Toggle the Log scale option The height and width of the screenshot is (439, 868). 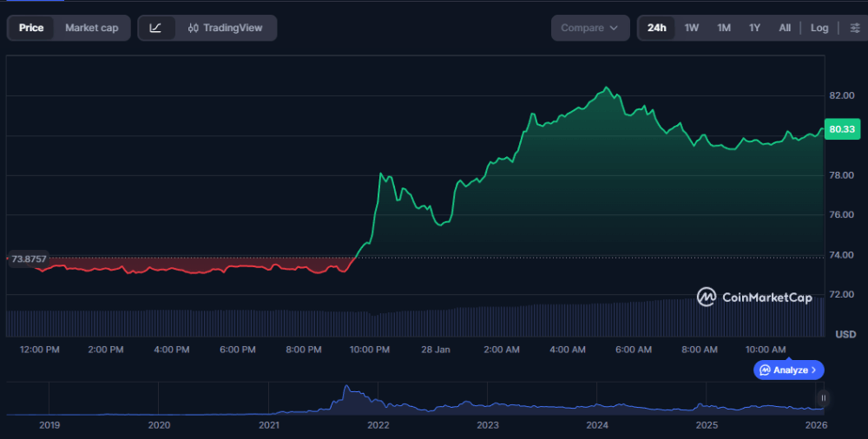click(819, 28)
